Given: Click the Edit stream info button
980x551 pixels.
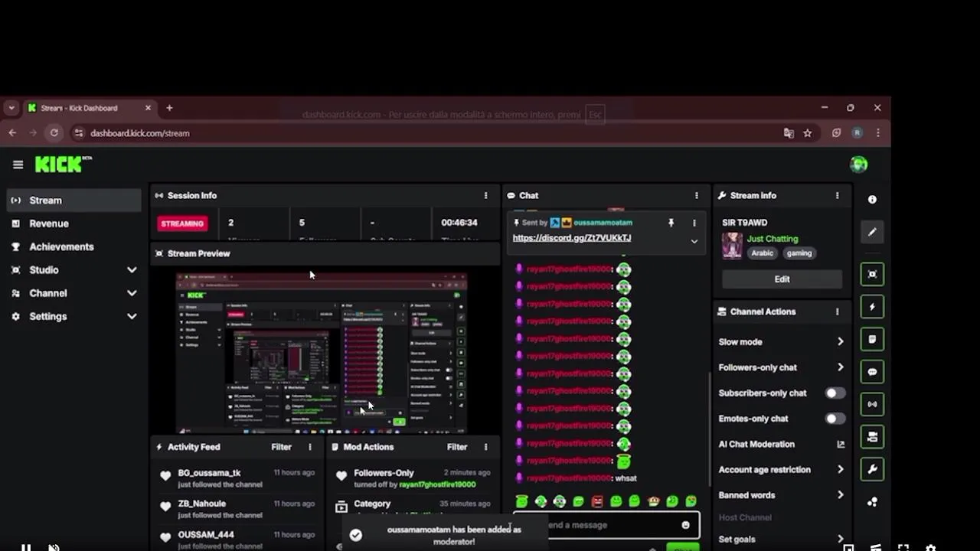Looking at the screenshot, I should [782, 279].
